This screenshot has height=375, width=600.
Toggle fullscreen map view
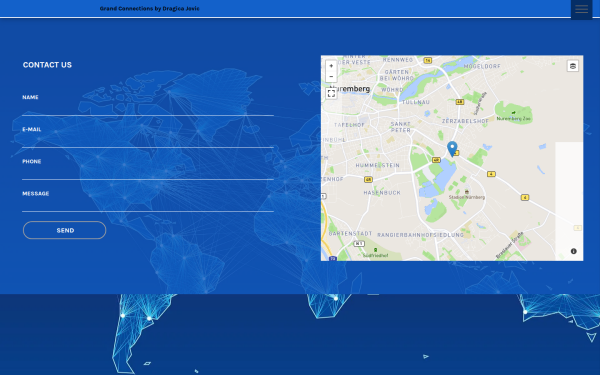331,93
